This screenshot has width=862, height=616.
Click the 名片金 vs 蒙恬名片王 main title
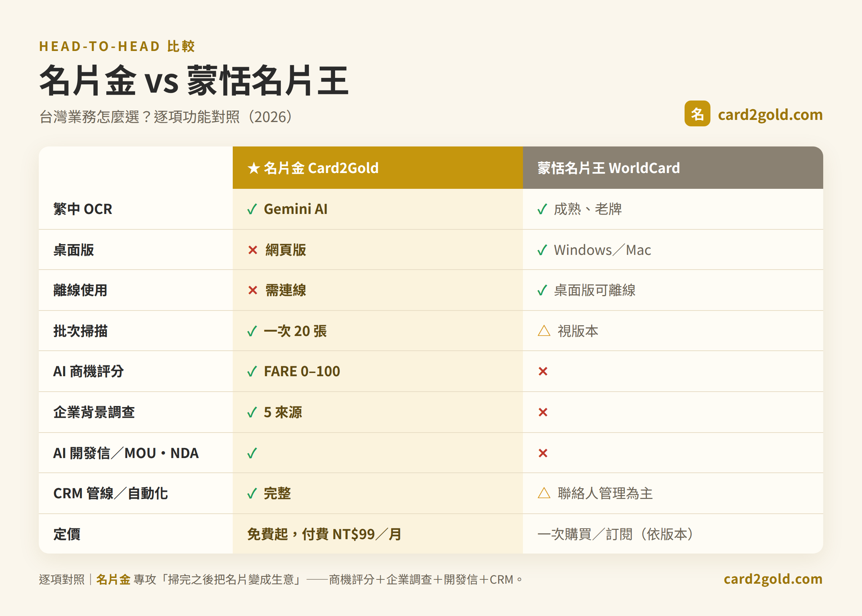[194, 80]
